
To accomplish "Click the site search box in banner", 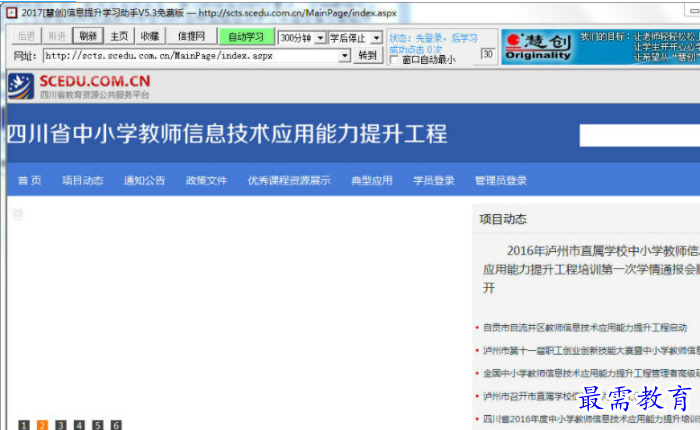I will 639,135.
